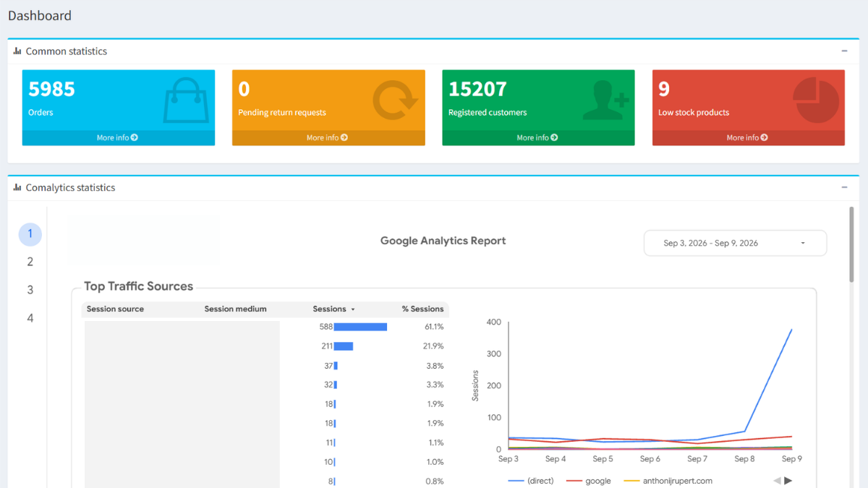Go to report page 3
Viewport: 868px width, 488px height.
coord(30,290)
